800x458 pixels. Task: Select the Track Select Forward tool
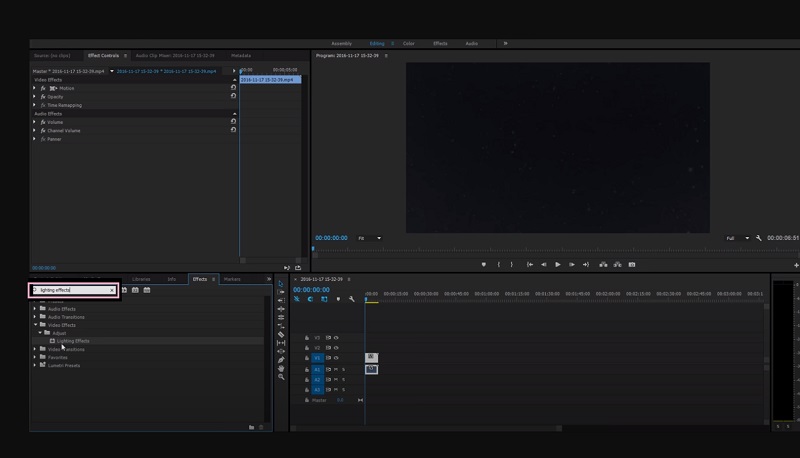tap(281, 292)
